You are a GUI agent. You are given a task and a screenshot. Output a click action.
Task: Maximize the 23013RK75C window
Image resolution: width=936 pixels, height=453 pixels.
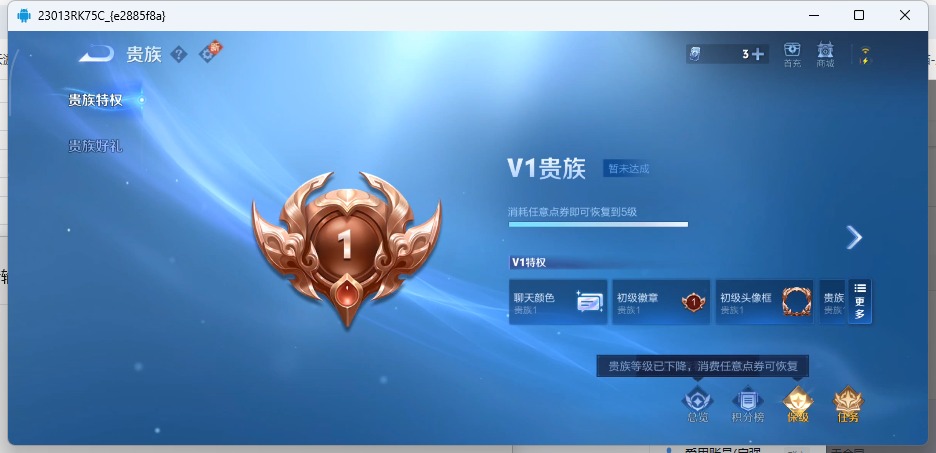859,16
